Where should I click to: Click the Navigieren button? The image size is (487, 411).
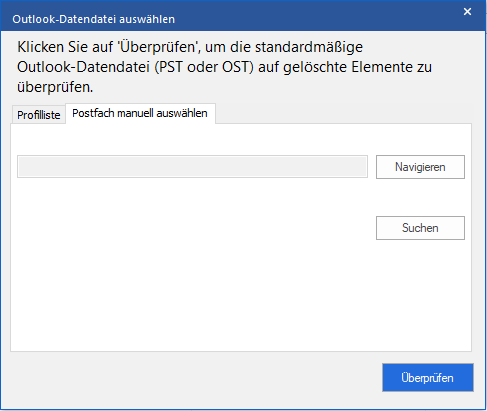coord(420,167)
